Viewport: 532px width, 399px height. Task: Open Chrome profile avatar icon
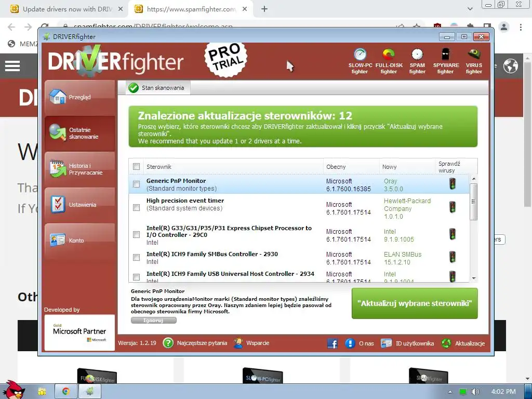pyautogui.click(x=504, y=27)
